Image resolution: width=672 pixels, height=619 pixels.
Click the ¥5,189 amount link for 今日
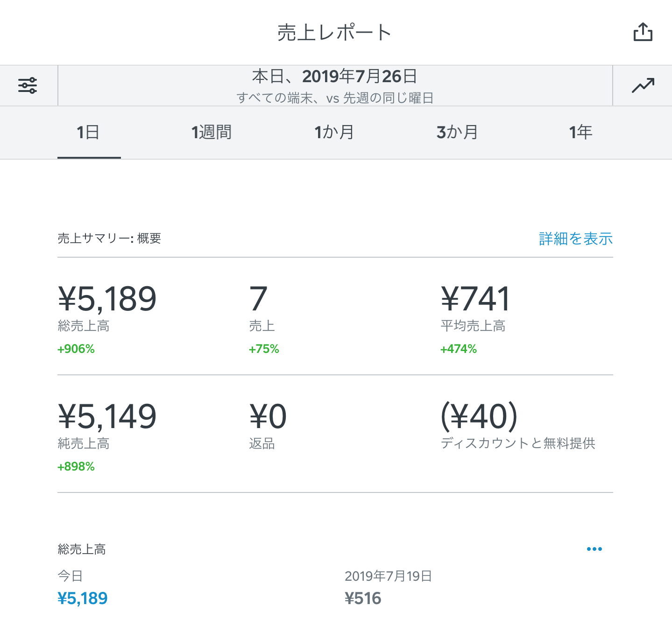82,598
